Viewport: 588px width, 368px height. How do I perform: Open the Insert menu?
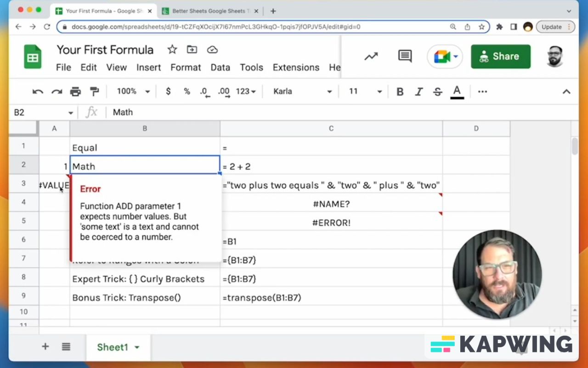pyautogui.click(x=149, y=68)
